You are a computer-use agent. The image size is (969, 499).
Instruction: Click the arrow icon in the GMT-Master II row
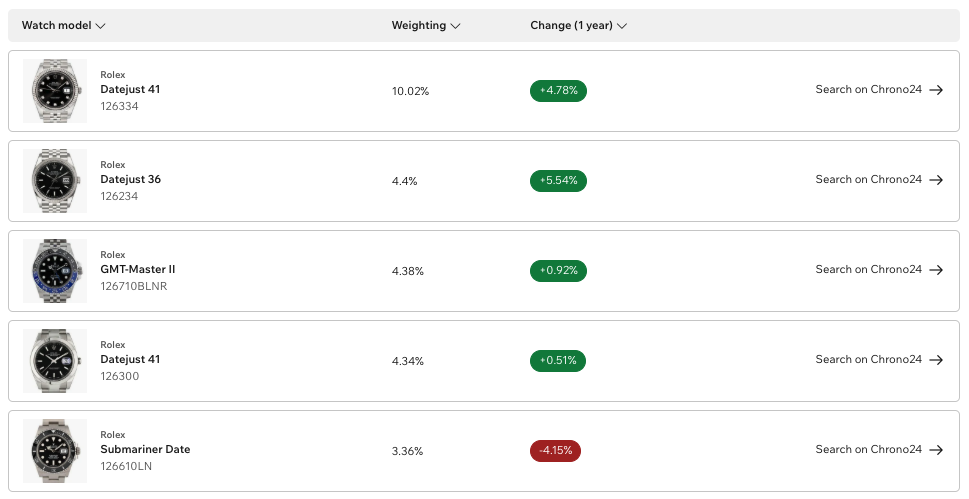(x=936, y=270)
